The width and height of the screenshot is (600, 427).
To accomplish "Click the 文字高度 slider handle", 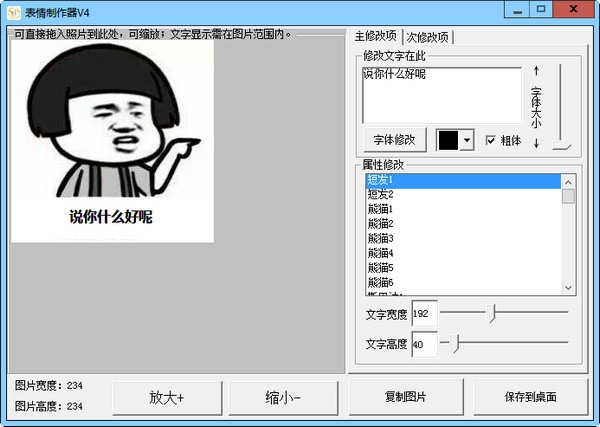I will point(454,343).
